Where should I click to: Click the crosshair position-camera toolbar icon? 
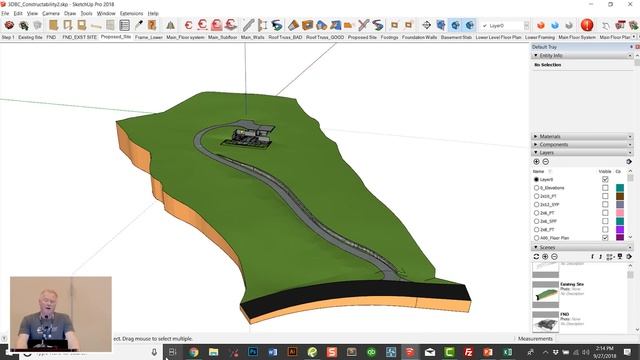(x=427, y=25)
